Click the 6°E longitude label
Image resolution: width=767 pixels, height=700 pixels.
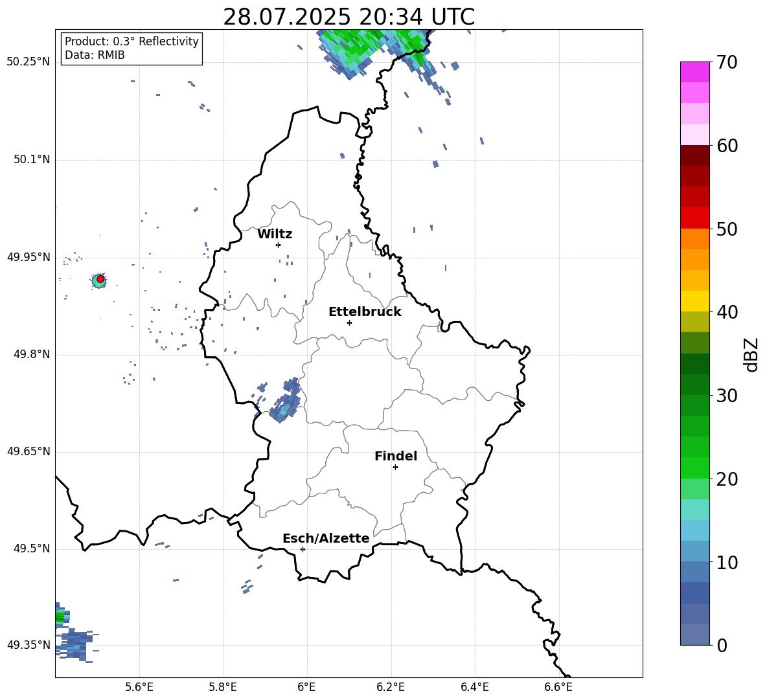[306, 687]
